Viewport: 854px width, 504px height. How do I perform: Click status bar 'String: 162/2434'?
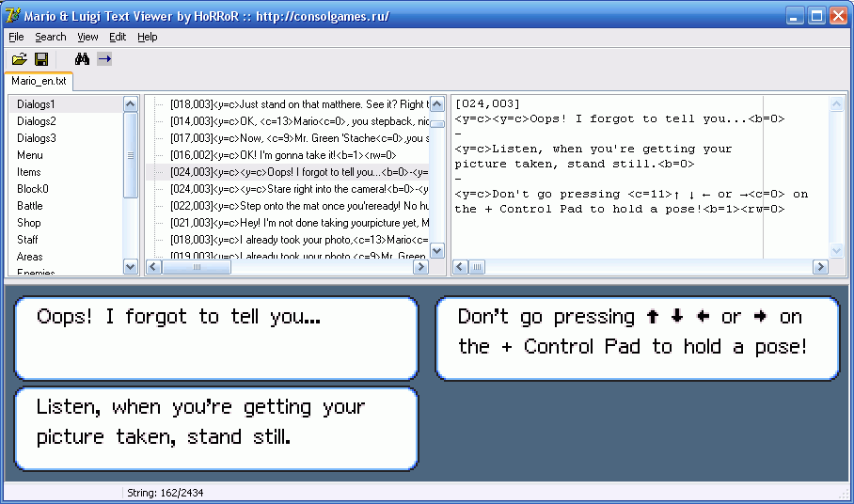(x=165, y=493)
